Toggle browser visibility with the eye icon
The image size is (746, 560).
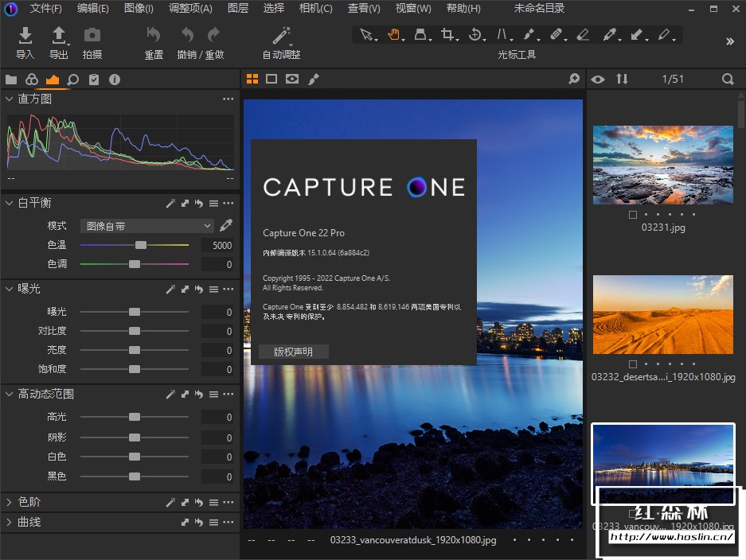pos(598,79)
